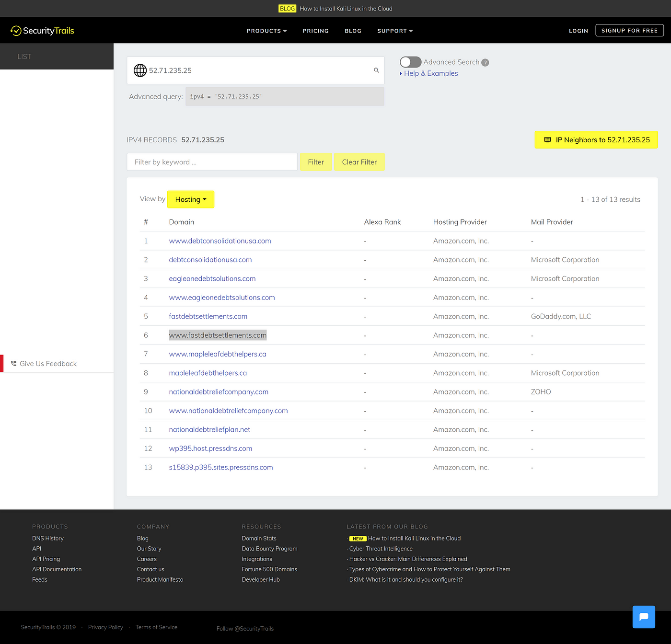Open API Documentation footer link
671x644 pixels.
click(x=57, y=569)
